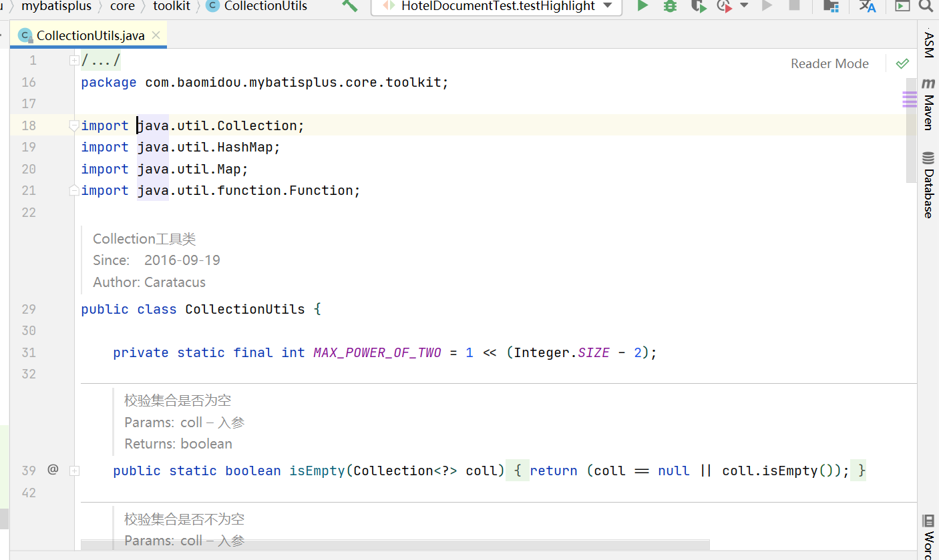The height and width of the screenshot is (560, 939).
Task: Open the Word tool window at bottom right
Action: coord(929,537)
